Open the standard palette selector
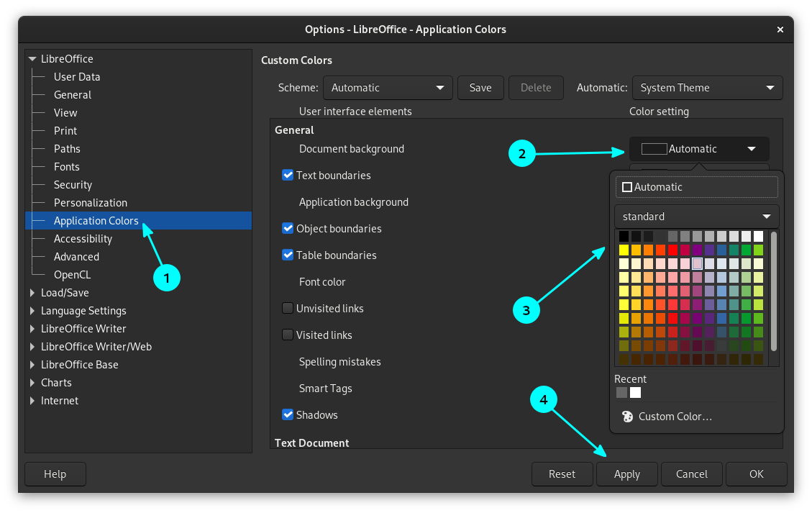 695,216
